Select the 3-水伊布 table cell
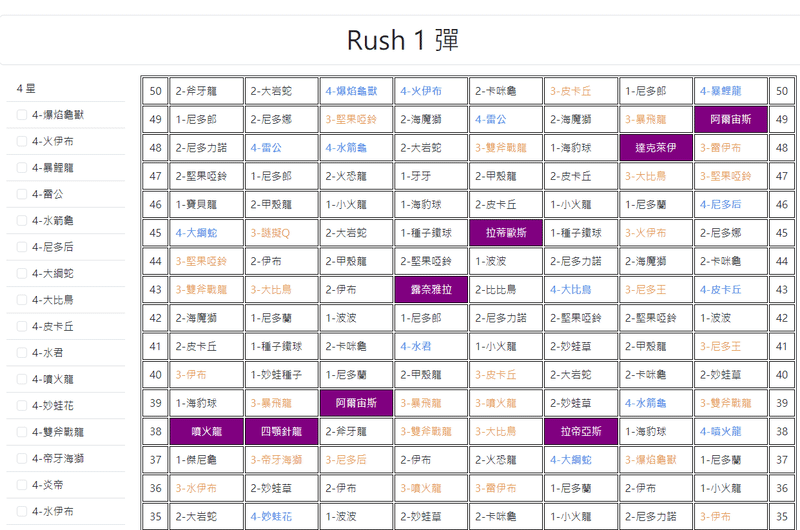800x530 pixels. point(207,488)
